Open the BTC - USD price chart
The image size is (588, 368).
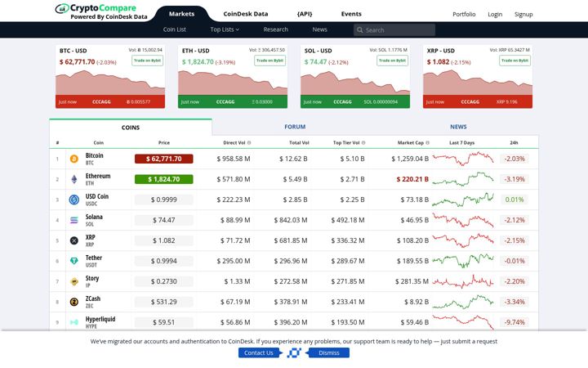point(110,83)
